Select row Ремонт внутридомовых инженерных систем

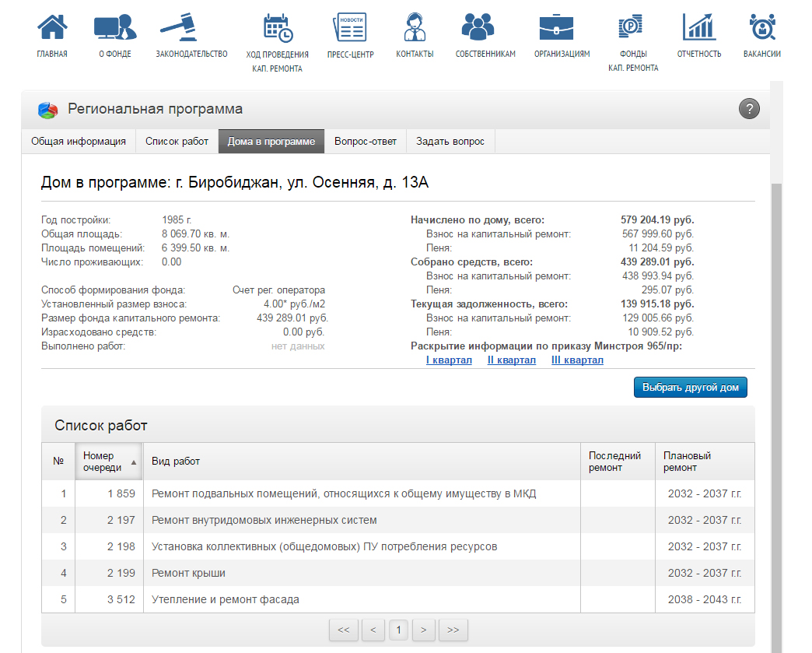(x=397, y=521)
